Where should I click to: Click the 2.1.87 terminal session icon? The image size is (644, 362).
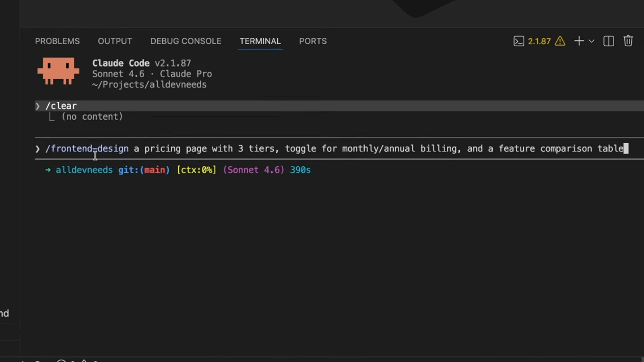(x=519, y=41)
